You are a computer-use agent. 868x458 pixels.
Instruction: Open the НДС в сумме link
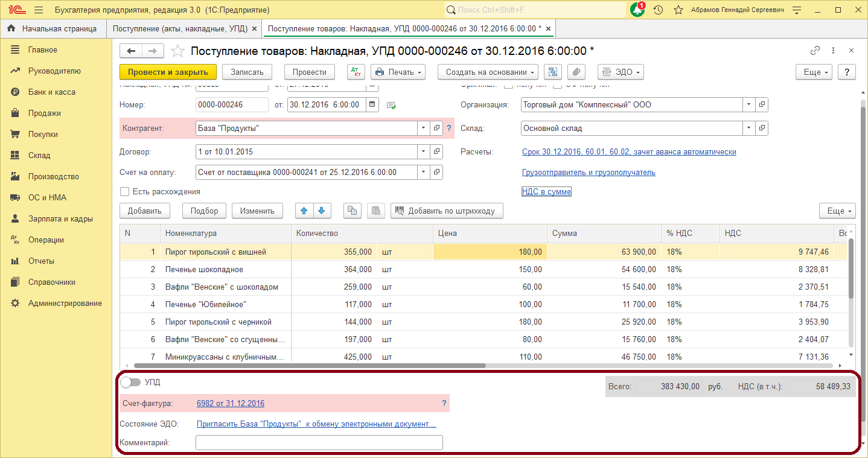(x=546, y=191)
